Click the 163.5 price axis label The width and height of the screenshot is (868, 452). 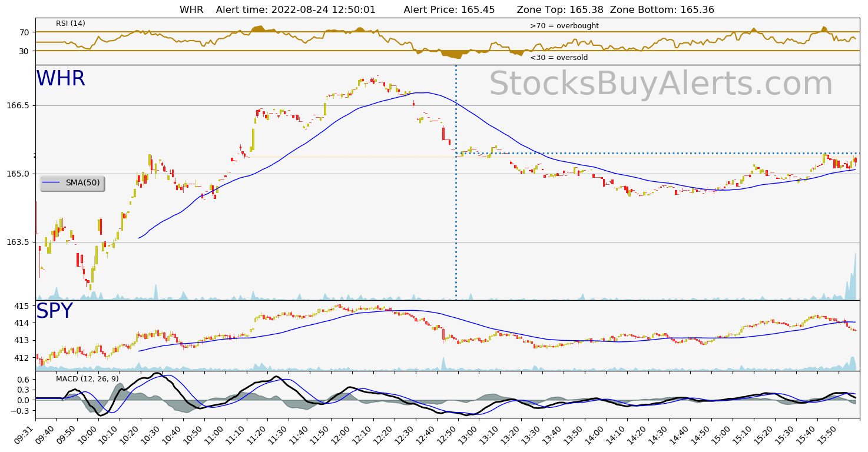tap(19, 242)
